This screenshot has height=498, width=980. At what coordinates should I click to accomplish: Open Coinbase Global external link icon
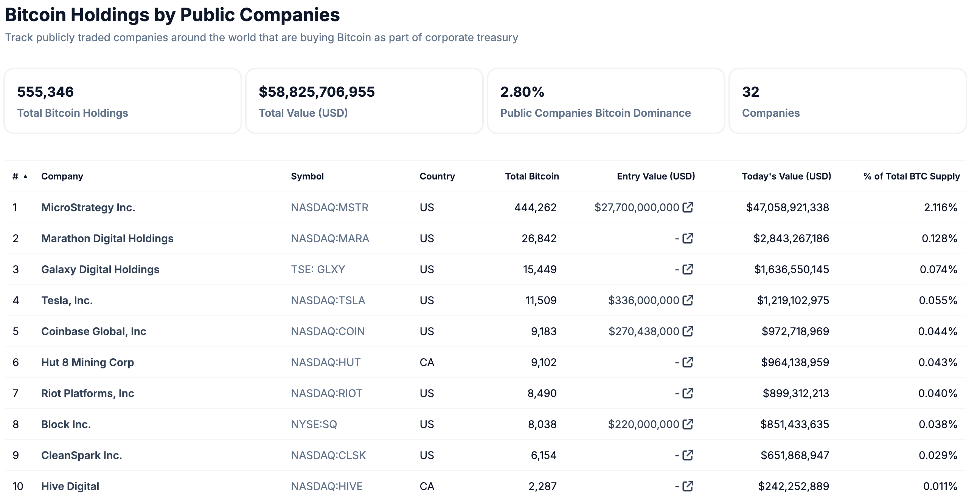coord(688,331)
